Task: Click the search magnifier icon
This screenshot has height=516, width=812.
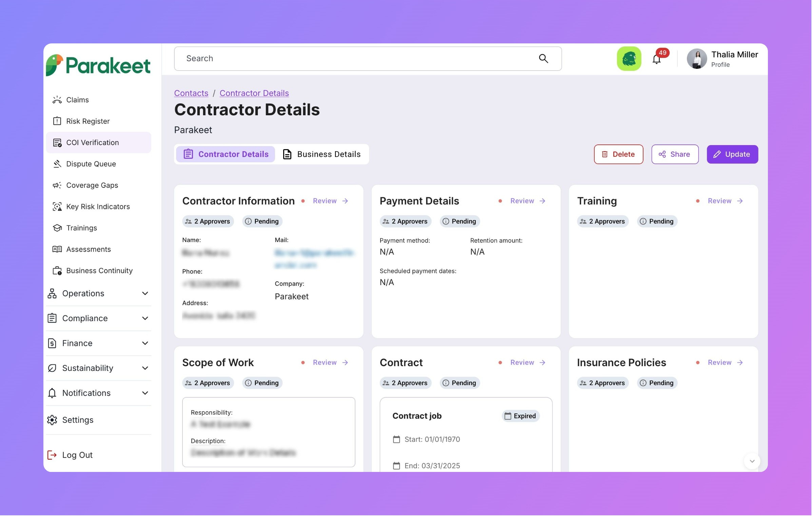Action: [x=543, y=59]
